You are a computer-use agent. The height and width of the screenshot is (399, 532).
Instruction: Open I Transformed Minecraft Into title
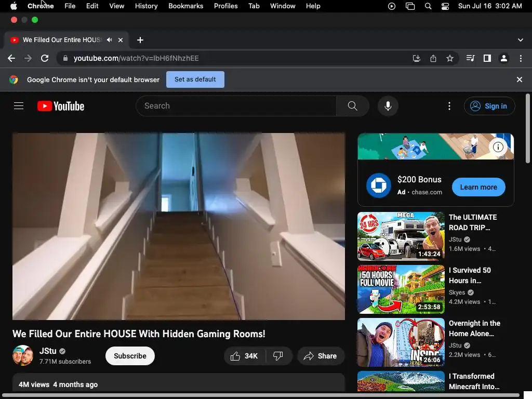[474, 381]
